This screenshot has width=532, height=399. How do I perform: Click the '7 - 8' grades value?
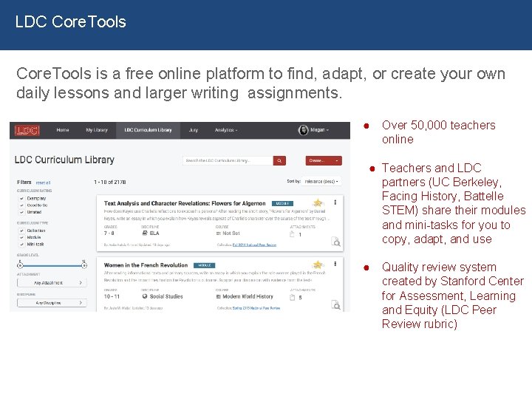tap(109, 233)
